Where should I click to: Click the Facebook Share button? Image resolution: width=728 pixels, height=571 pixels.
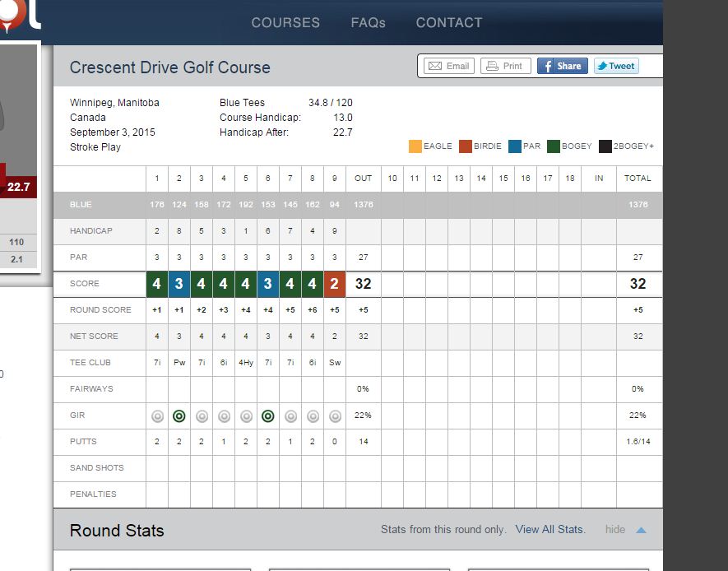(563, 66)
